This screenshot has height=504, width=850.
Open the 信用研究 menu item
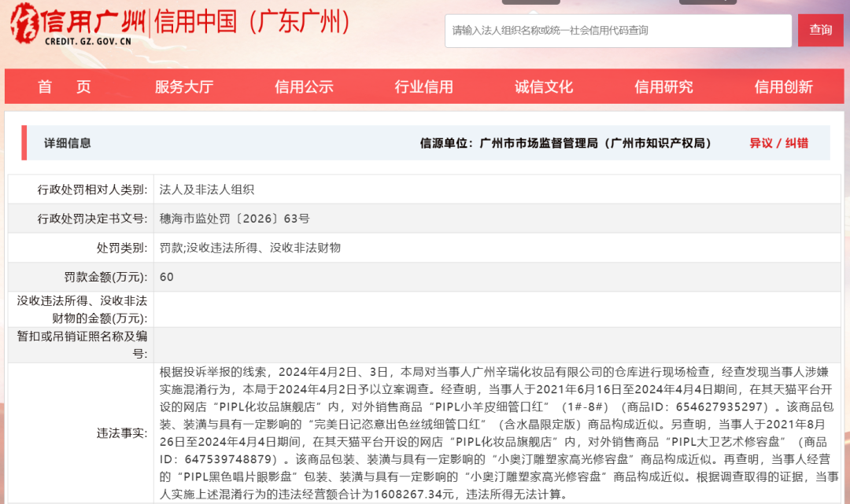click(x=663, y=87)
